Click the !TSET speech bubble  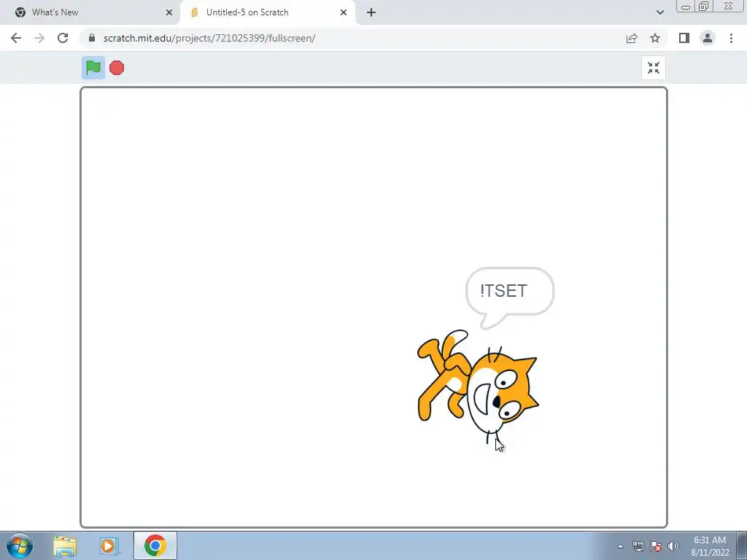tap(510, 297)
